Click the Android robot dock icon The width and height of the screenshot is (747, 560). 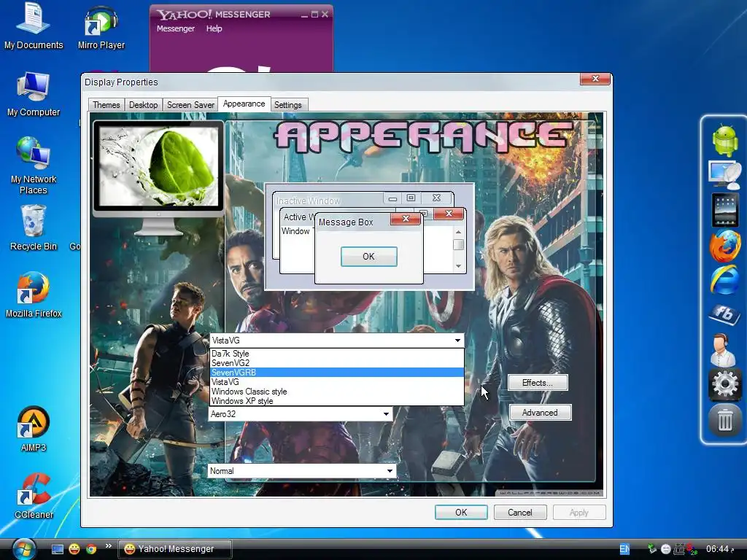point(724,139)
